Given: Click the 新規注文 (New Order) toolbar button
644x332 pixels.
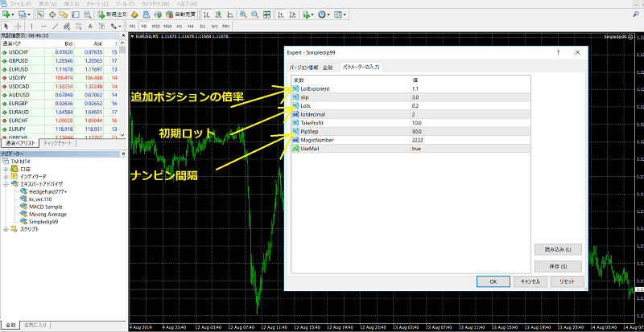Looking at the screenshot, I should (x=114, y=14).
